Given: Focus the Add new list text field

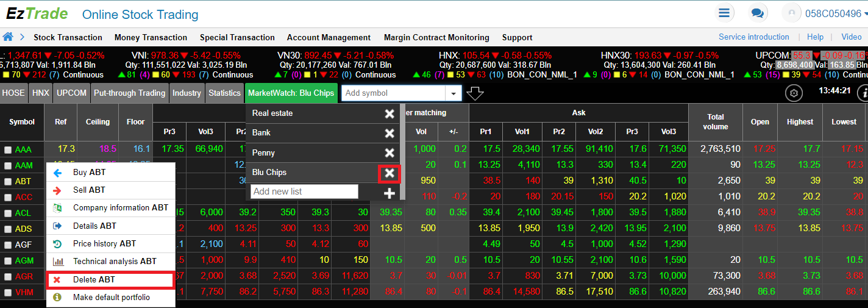Looking at the screenshot, I should coord(304,192).
